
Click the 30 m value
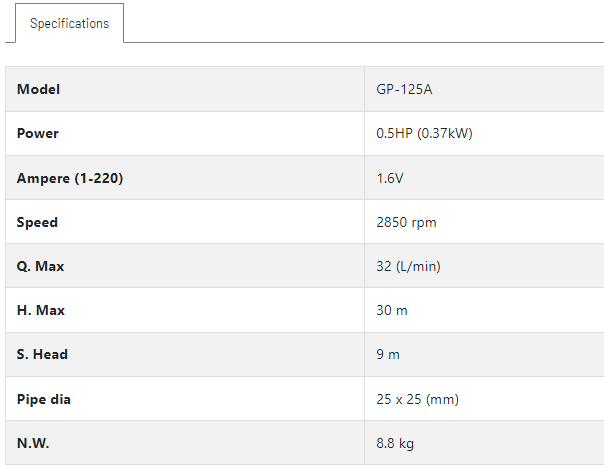tap(392, 310)
